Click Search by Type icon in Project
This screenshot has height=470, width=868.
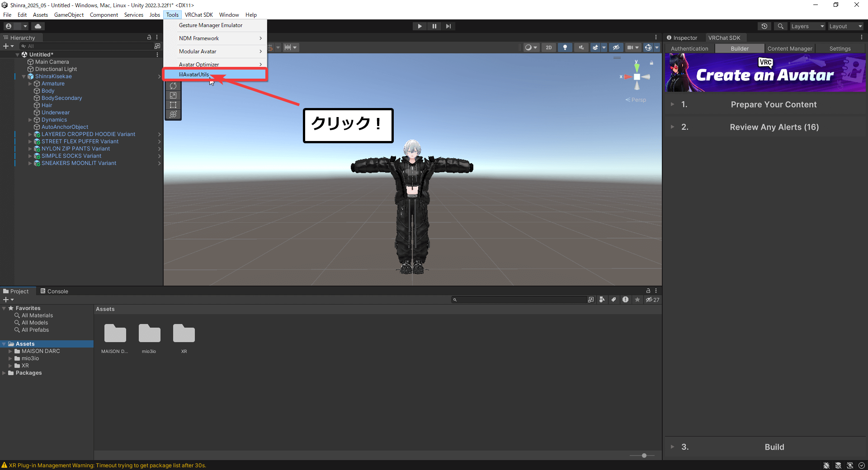[602, 300]
